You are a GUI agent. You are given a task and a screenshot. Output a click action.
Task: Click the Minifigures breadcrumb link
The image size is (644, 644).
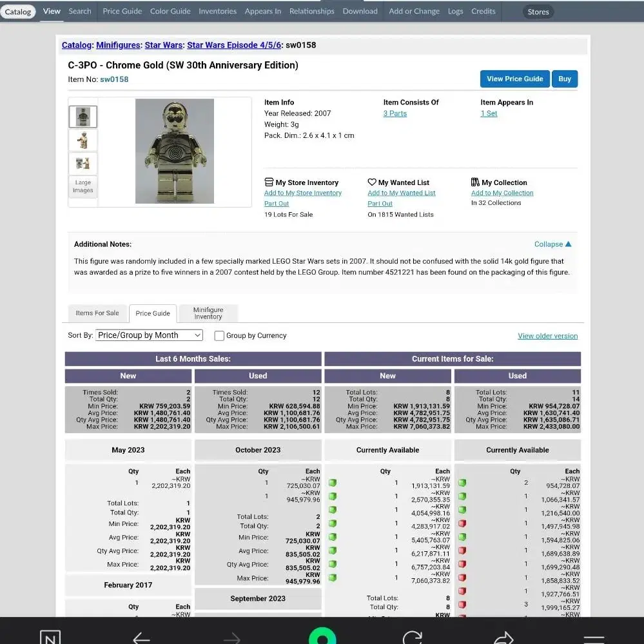118,45
